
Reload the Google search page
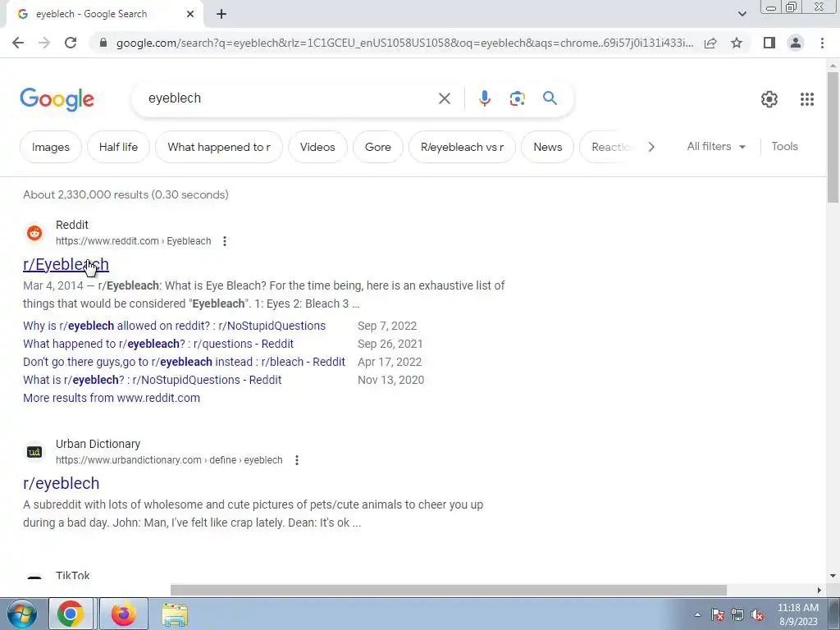[x=71, y=43]
